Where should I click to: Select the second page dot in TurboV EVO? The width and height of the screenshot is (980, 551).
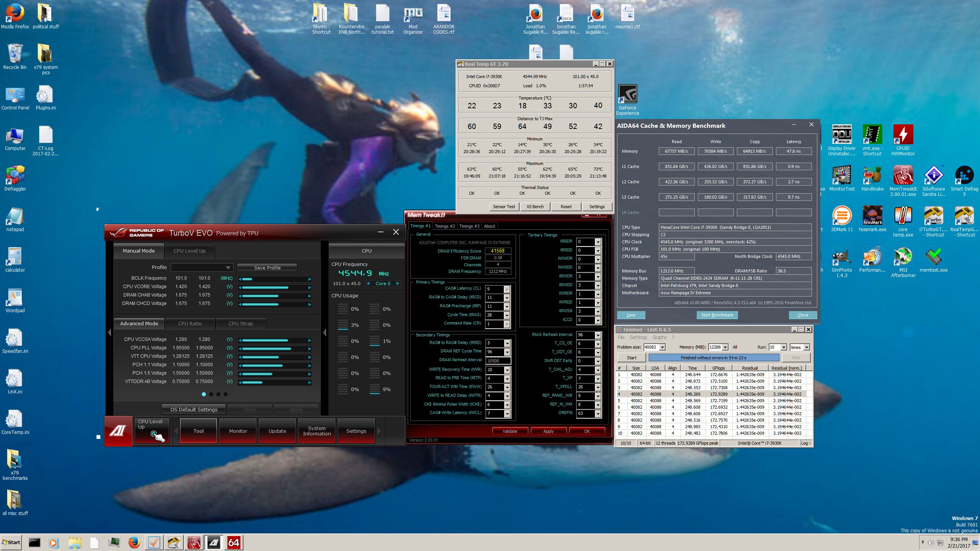(x=211, y=394)
